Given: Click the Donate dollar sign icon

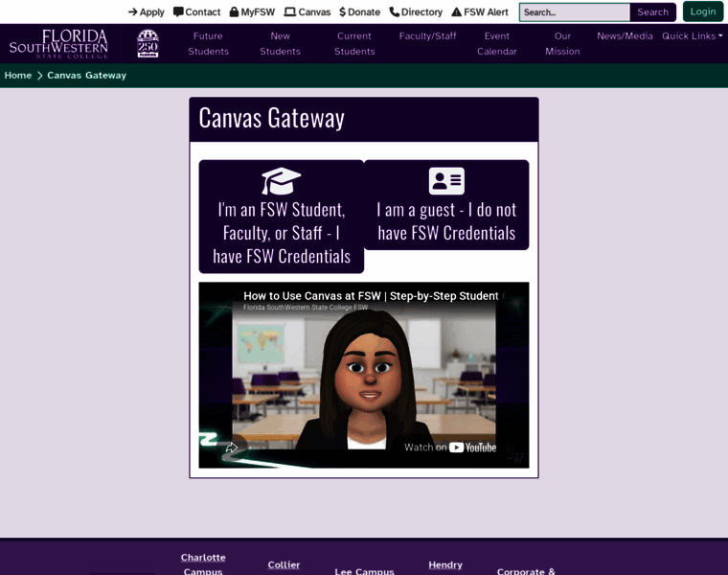Looking at the screenshot, I should 343,12.
